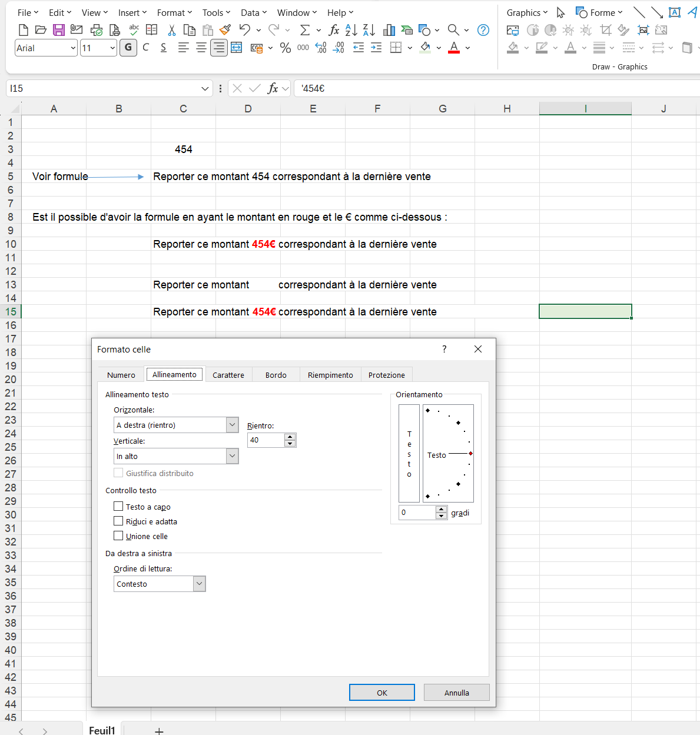Viewport: 700px width, 735px height.
Task: Click the red font color button
Action: 454,48
